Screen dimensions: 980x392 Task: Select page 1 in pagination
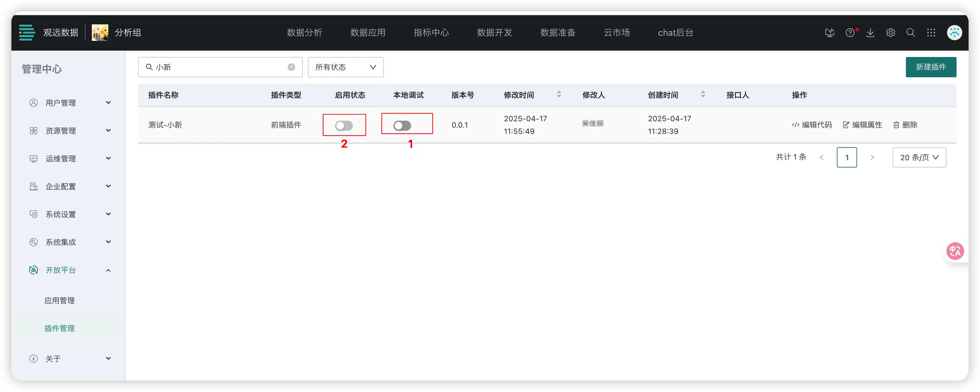tap(846, 157)
